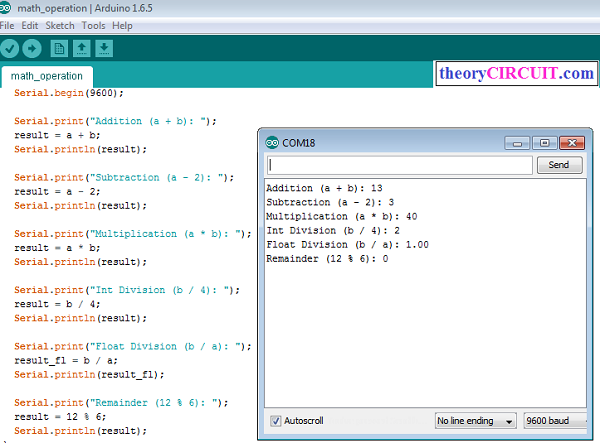Click the theoryCIRCUIT.com banner

[x=516, y=73]
